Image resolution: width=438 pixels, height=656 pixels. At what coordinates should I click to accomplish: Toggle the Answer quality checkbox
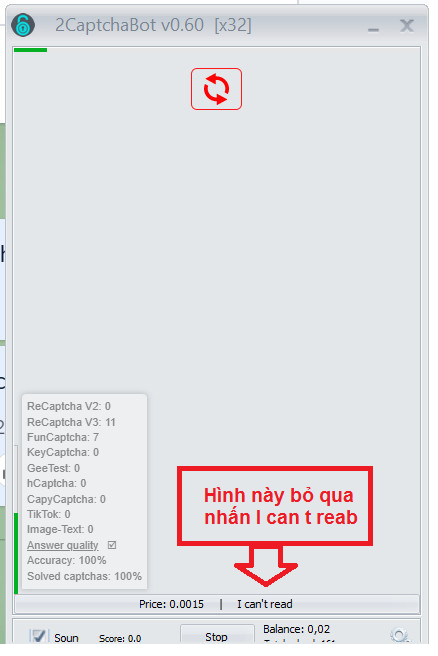[112, 545]
